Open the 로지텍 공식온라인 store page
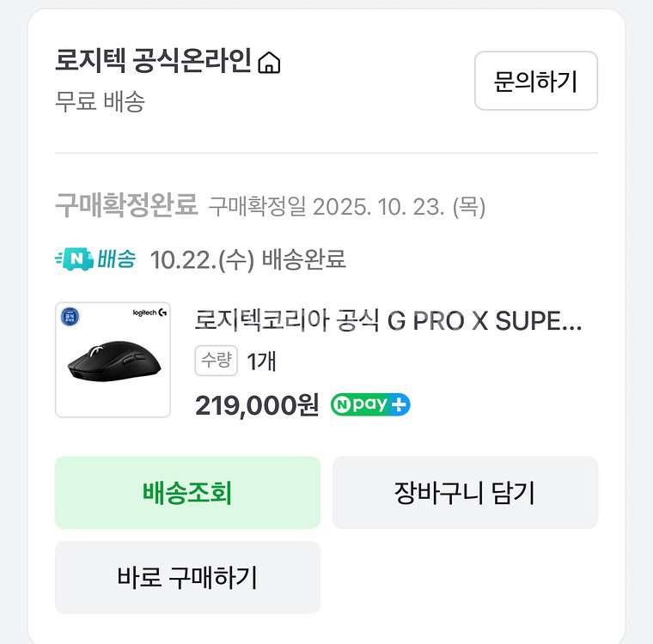The width and height of the screenshot is (653, 644). (x=153, y=62)
